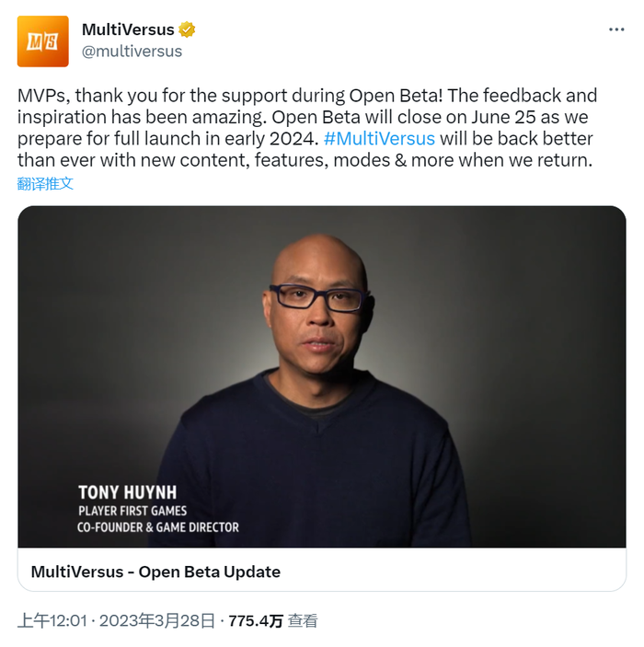Open the #MultiVersus hashtag
644x647 pixels.
click(x=379, y=139)
